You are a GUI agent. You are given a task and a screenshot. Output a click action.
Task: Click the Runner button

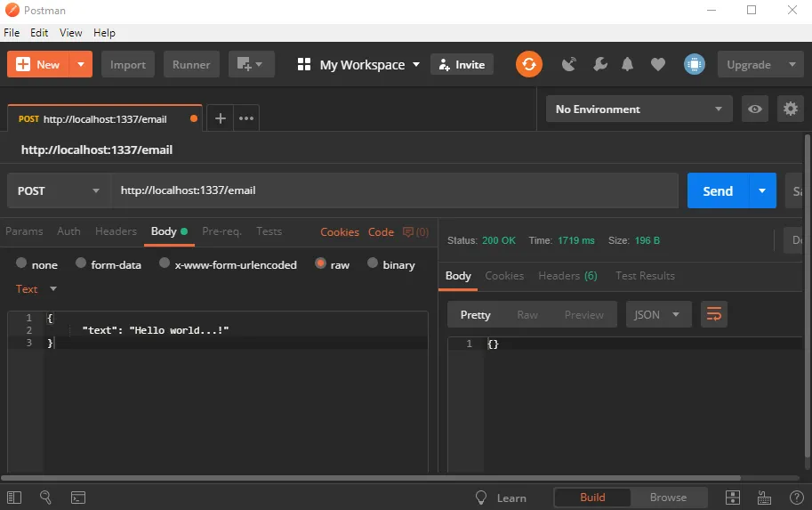pos(191,64)
